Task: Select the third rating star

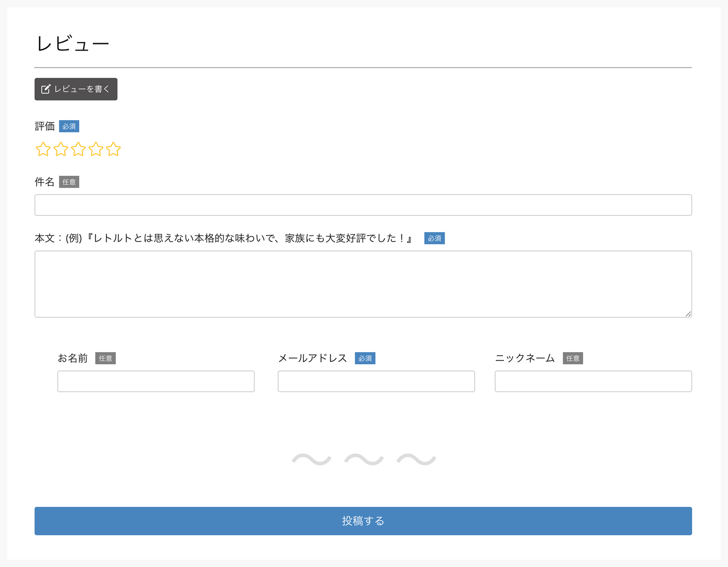Action: (x=78, y=149)
